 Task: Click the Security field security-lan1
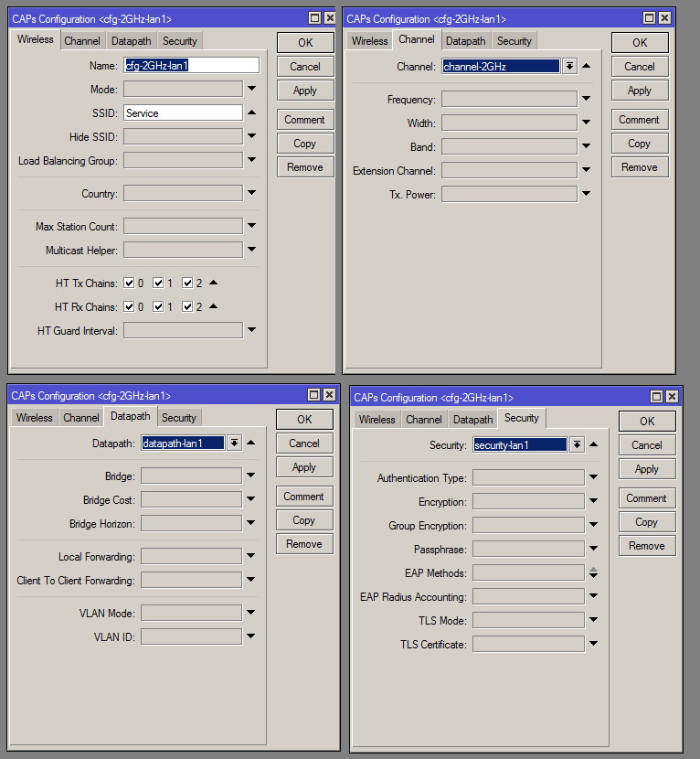520,444
